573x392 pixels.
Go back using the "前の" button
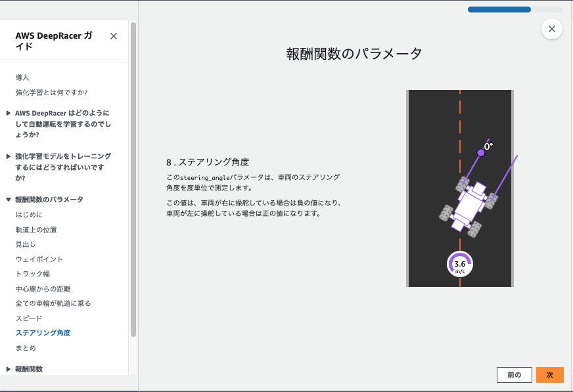(515, 374)
